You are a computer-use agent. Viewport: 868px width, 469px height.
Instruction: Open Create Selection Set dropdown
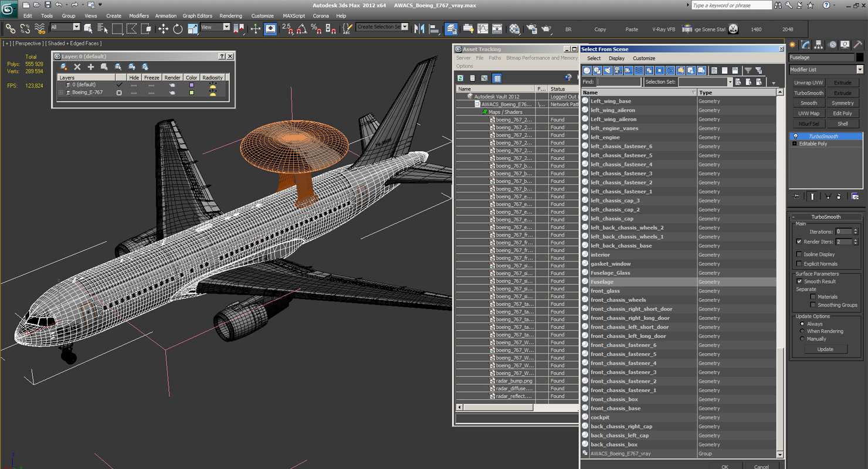coord(382,27)
